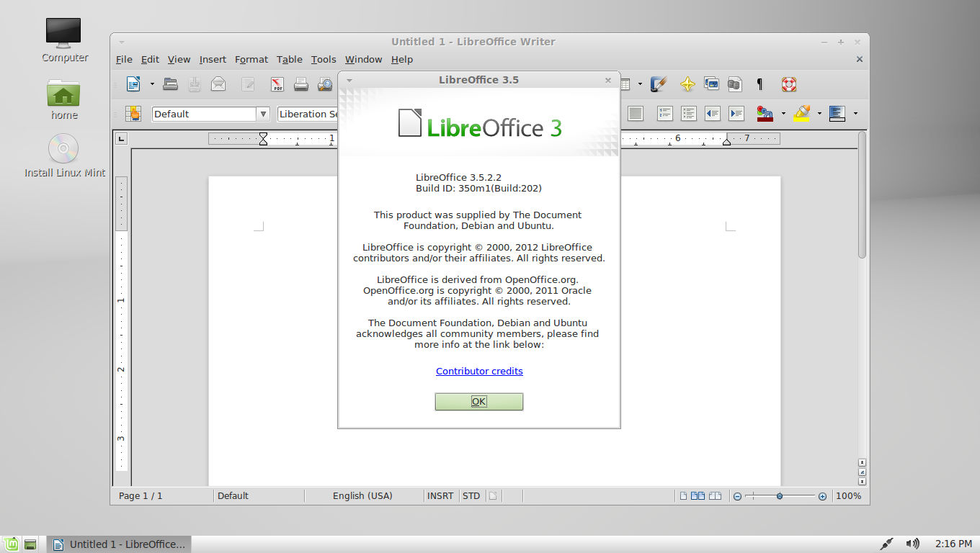Viewport: 980px width, 553px height.
Task: Click the Export as PDF icon
Action: point(277,84)
